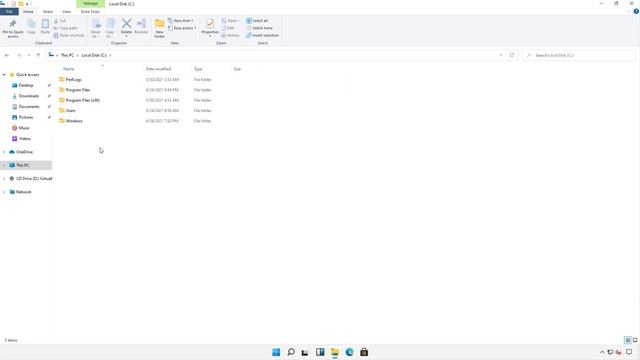Switch to details view layout icon
Image resolution: width=640 pixels, height=360 pixels.
pyautogui.click(x=628, y=340)
